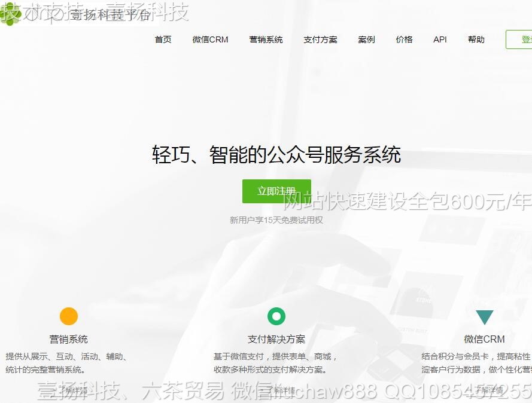The image size is (532, 403).
Task: Click 帮助 in the navigation bar
Action: click(x=476, y=39)
